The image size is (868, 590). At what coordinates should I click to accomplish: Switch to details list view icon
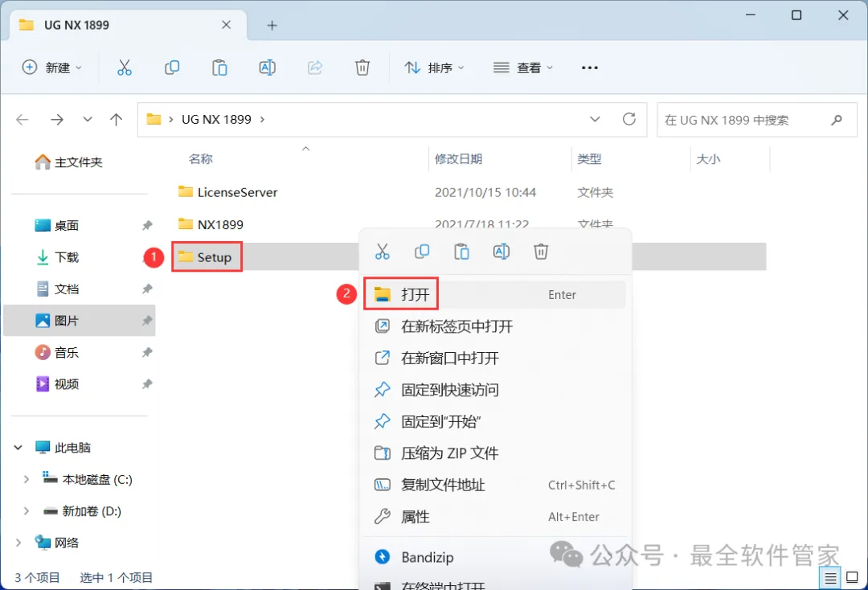pos(830,579)
